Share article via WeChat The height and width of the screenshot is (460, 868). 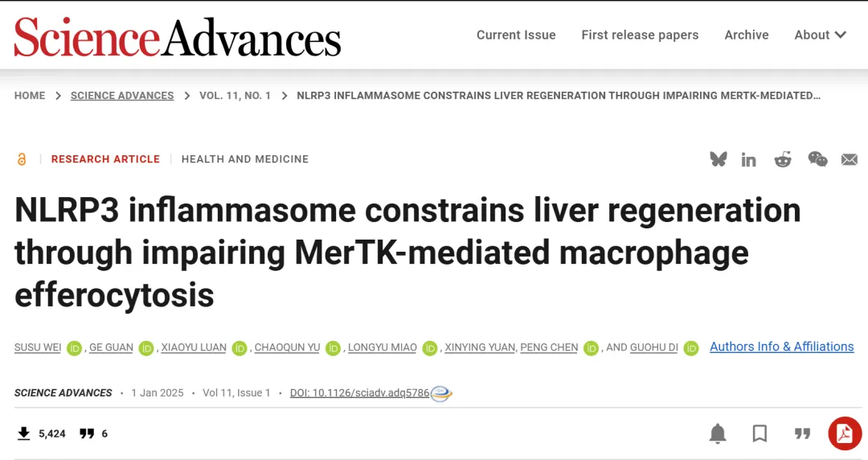click(817, 159)
